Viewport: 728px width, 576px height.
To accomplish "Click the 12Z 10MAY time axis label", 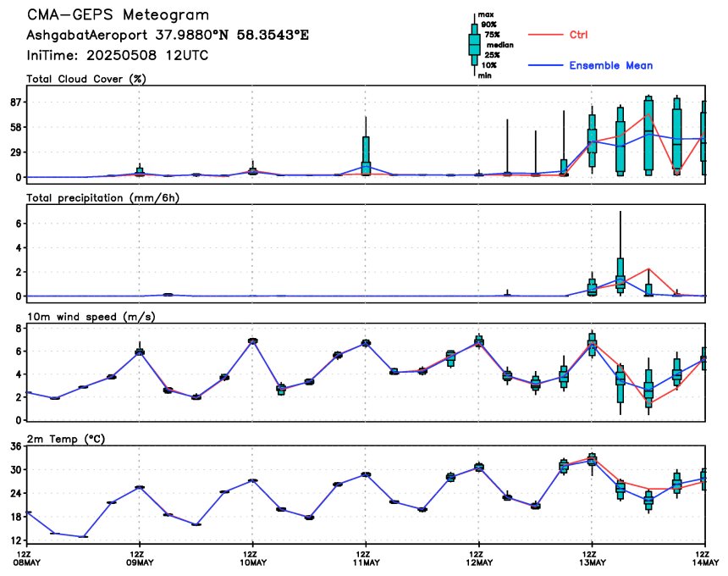I will [255, 558].
